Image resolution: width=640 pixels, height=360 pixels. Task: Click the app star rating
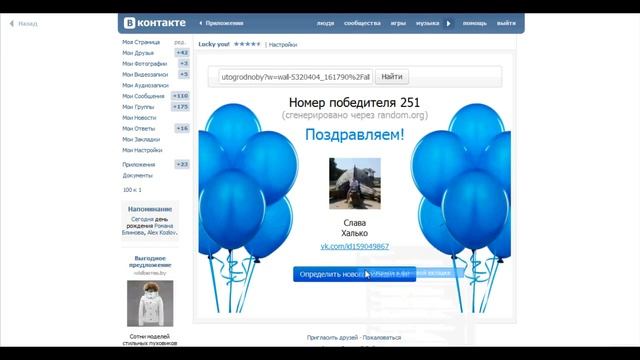tap(247, 44)
